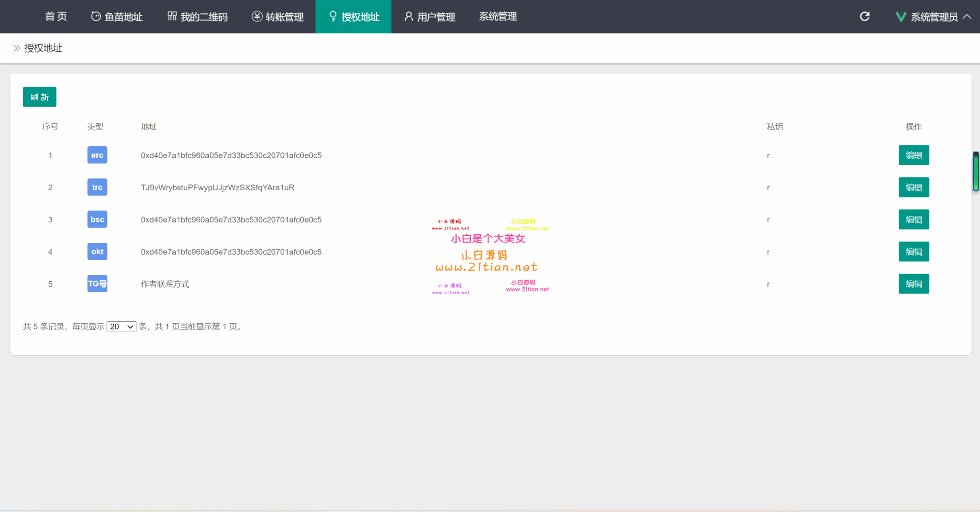Click the 类型 column header
Image resolution: width=980 pixels, height=512 pixels.
tap(95, 127)
